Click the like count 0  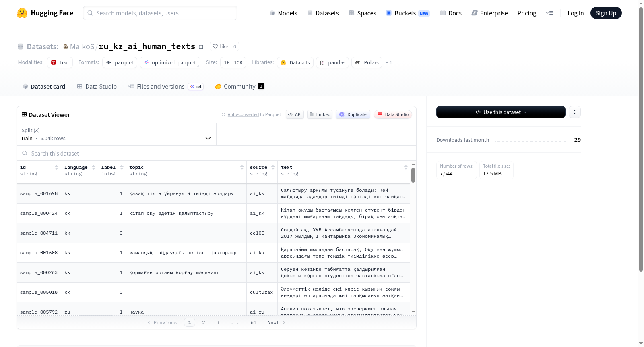click(235, 46)
